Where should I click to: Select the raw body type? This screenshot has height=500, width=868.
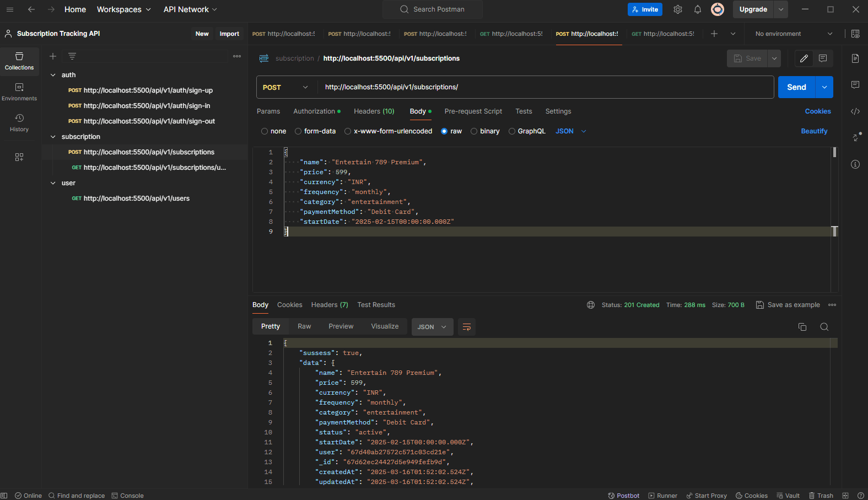[x=444, y=131]
